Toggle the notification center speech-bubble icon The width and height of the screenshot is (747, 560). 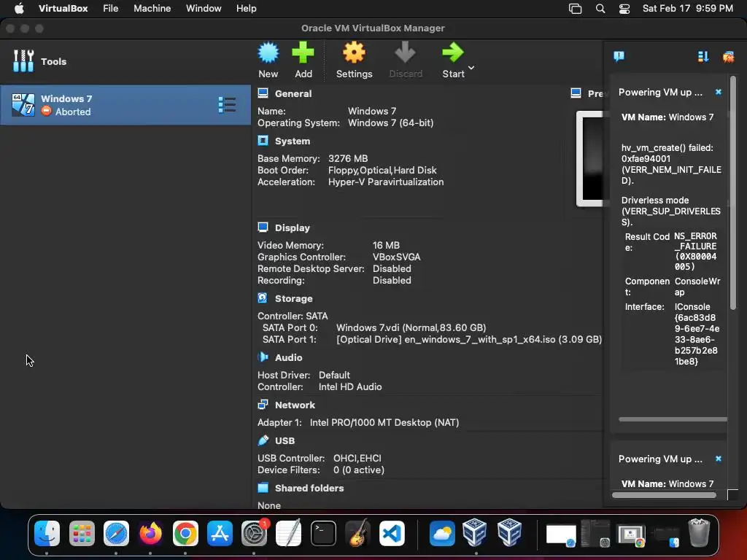(619, 57)
